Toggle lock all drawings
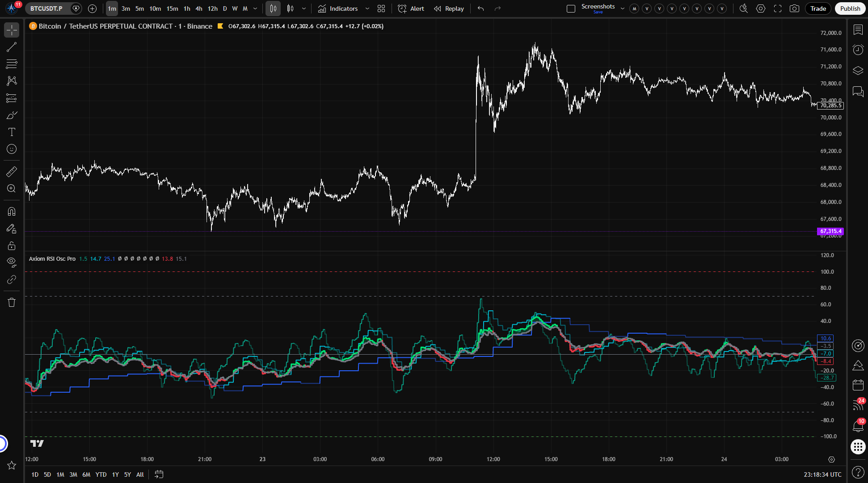 (x=12, y=246)
